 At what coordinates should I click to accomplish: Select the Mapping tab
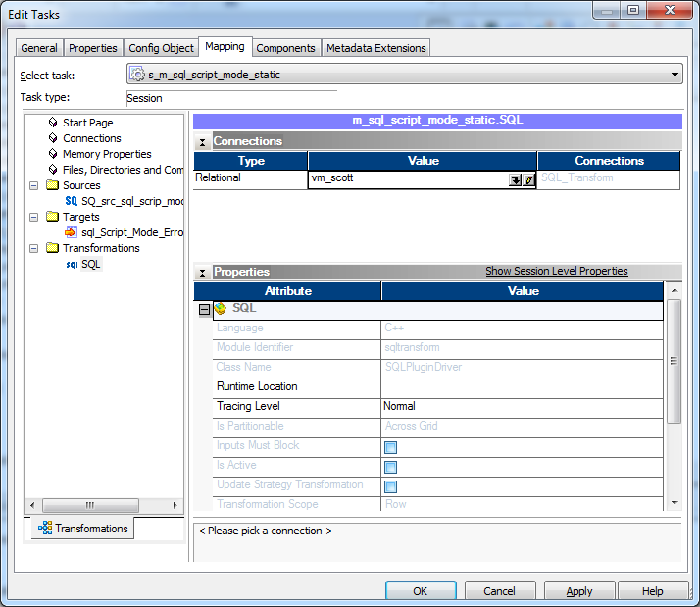[x=225, y=46]
